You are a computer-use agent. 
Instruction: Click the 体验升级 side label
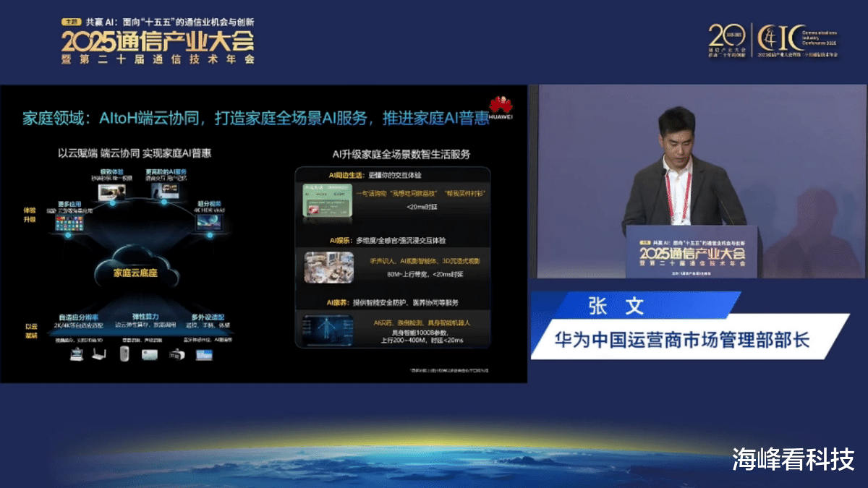click(x=28, y=214)
